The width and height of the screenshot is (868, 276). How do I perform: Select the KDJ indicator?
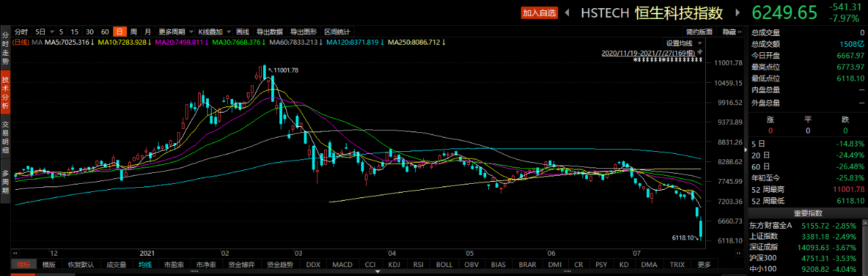click(x=395, y=264)
